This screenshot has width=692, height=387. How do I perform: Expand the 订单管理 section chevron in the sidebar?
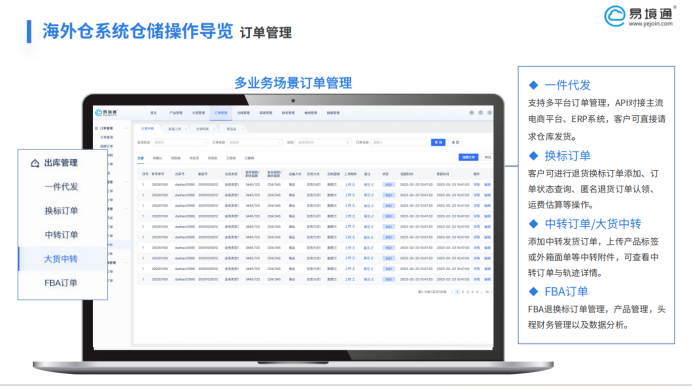(126, 128)
